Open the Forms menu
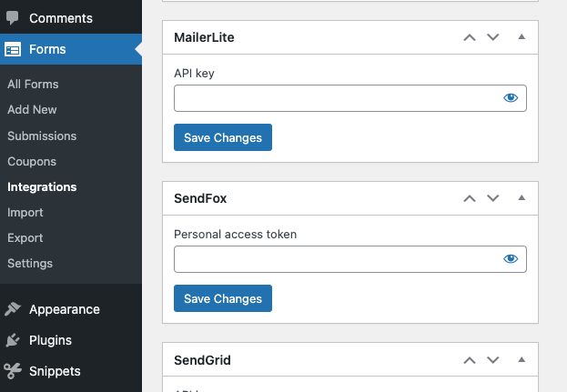 [x=71, y=49]
